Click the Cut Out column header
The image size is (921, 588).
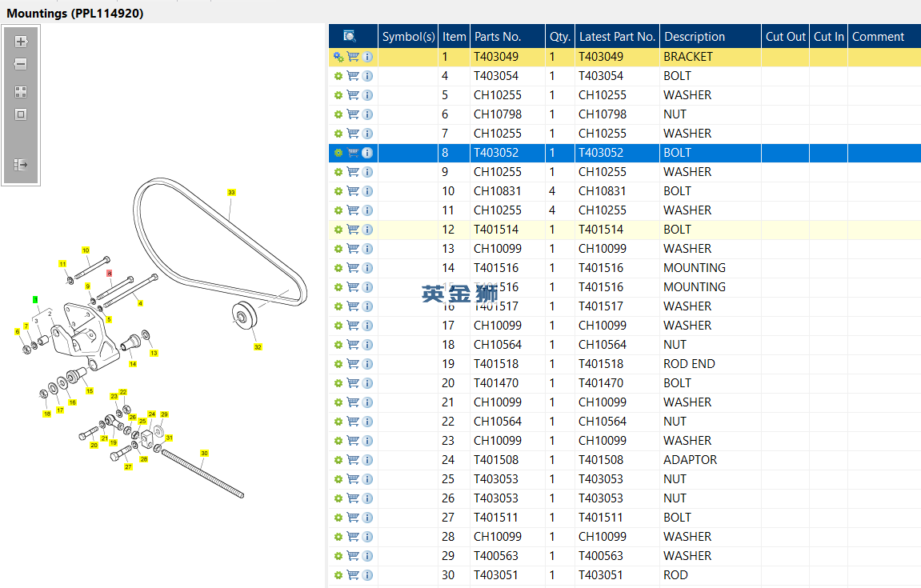785,37
